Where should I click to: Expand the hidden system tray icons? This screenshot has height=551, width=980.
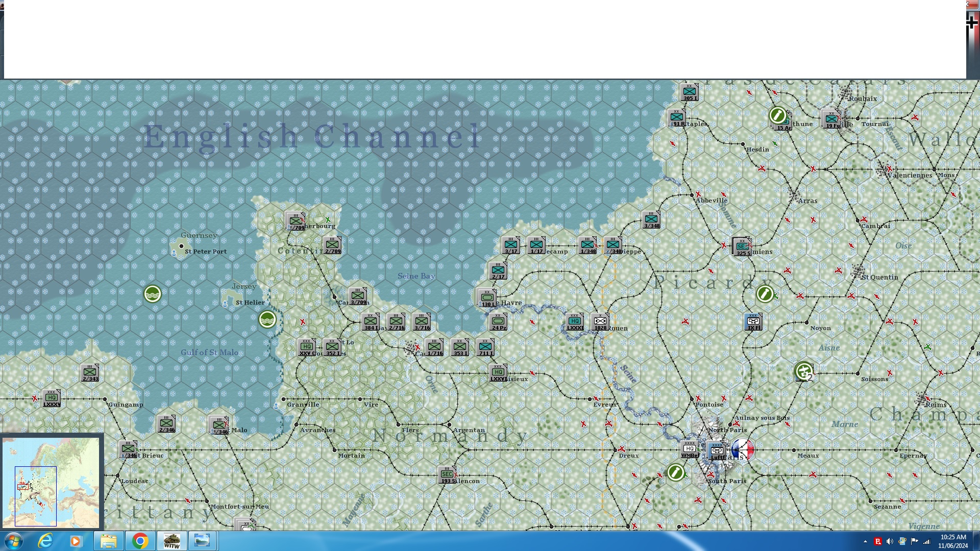click(x=865, y=541)
